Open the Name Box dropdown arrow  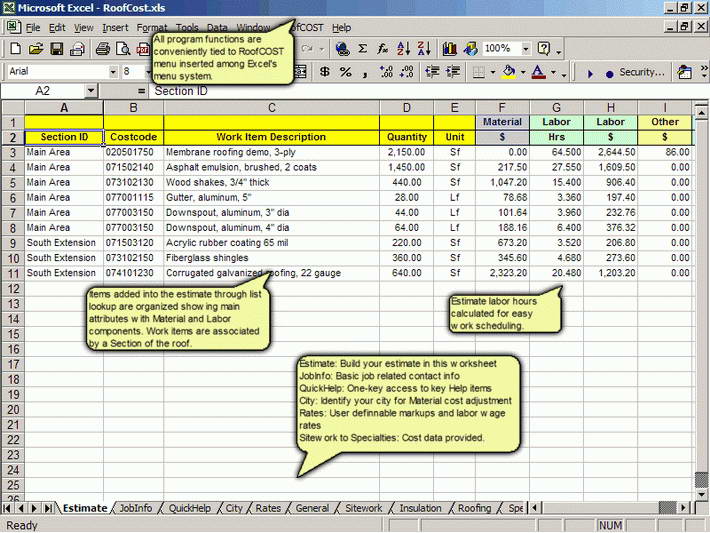click(x=91, y=91)
